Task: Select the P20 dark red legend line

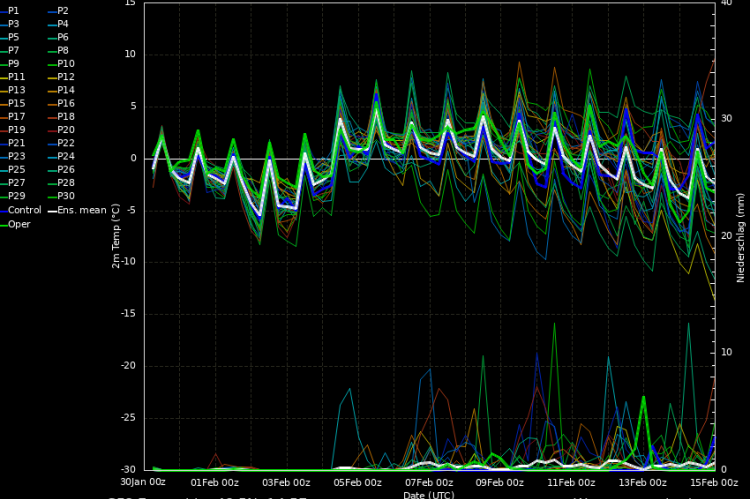Action: (51, 130)
